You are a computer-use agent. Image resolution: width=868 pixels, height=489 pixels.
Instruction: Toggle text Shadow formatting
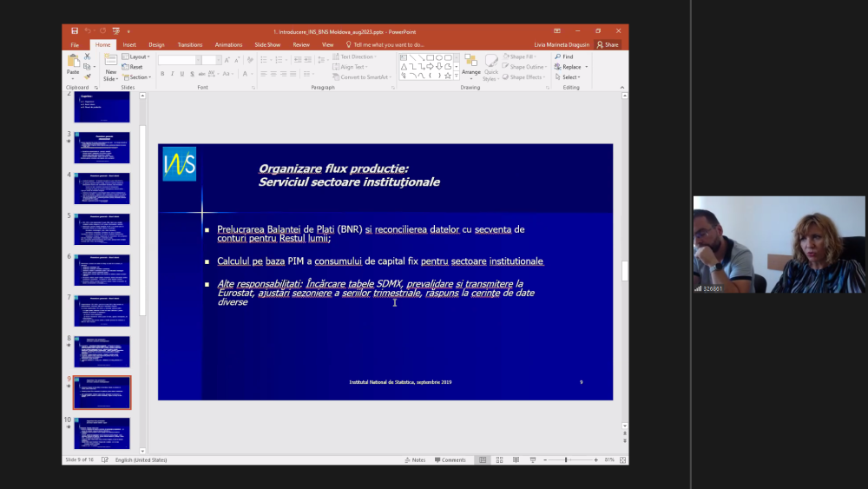click(192, 74)
